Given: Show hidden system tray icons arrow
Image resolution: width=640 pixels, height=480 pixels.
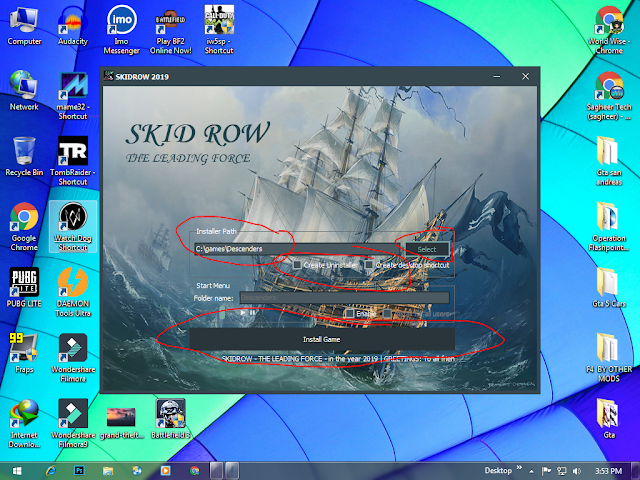Looking at the screenshot, I should 531,471.
